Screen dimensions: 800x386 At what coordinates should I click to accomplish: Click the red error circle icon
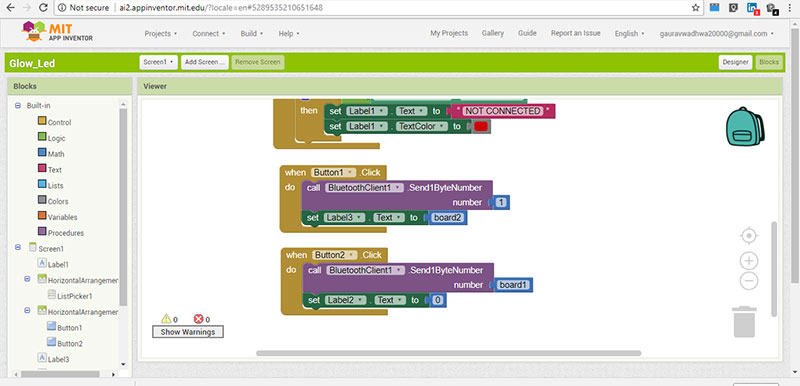pyautogui.click(x=198, y=319)
